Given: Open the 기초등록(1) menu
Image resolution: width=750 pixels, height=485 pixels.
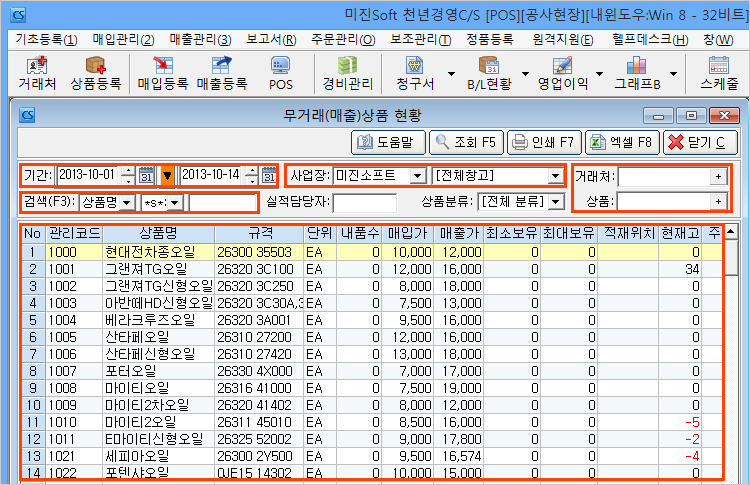Looking at the screenshot, I should click(x=46, y=40).
